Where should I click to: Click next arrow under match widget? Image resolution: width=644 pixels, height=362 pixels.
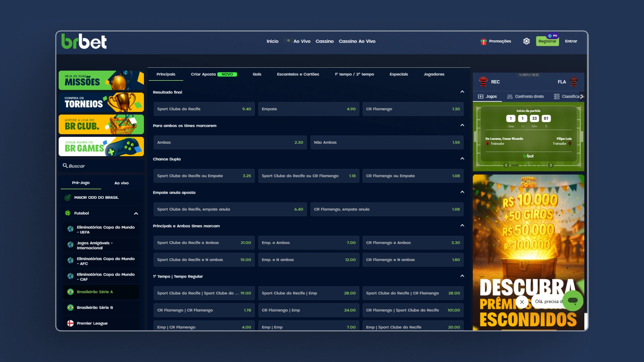(551, 165)
